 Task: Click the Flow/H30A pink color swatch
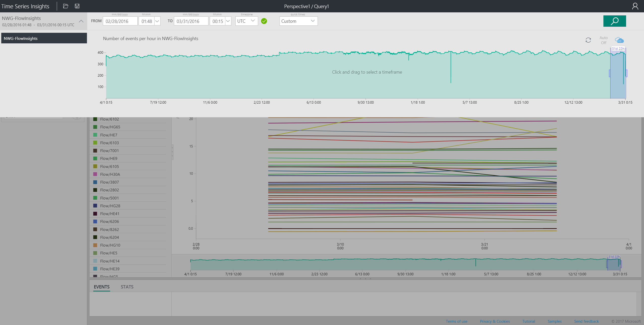[95, 174]
